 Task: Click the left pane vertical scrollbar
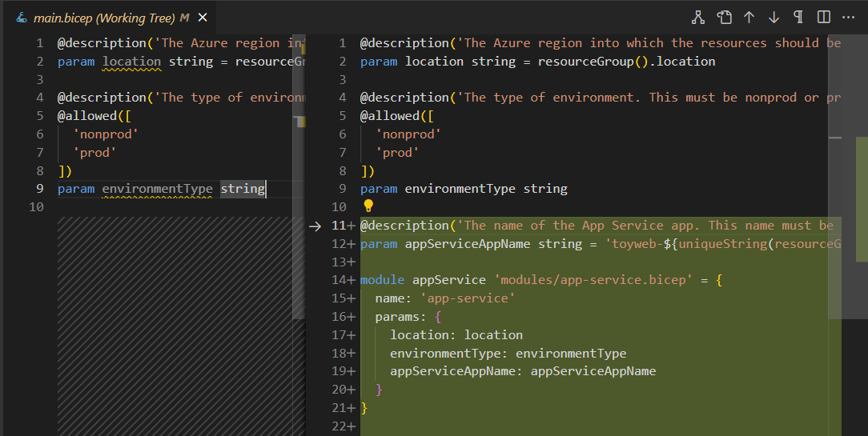pyautogui.click(x=299, y=178)
